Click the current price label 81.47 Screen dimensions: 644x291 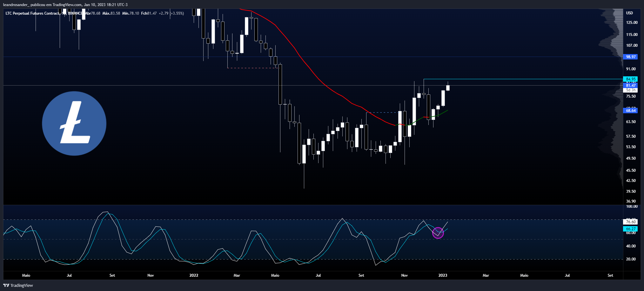pos(630,85)
